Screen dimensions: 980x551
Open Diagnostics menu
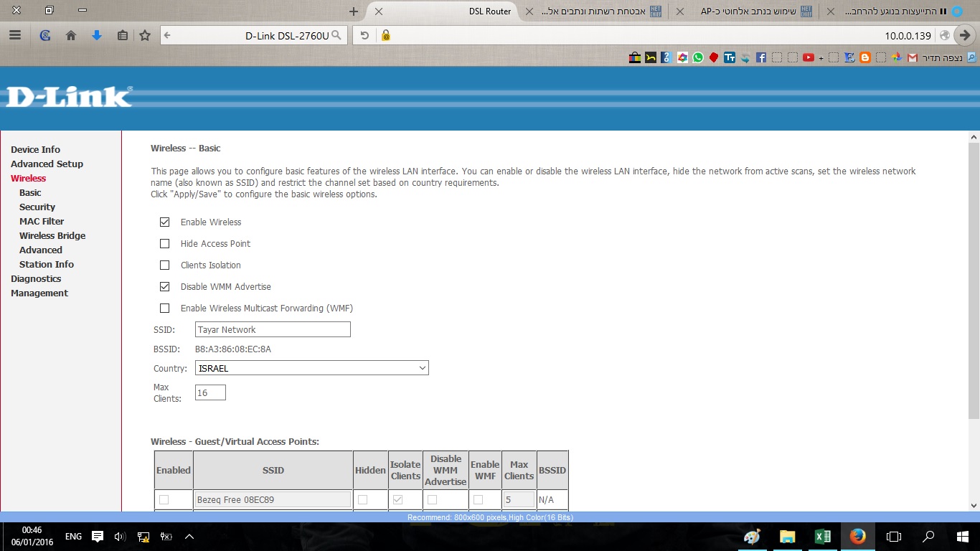click(x=36, y=278)
